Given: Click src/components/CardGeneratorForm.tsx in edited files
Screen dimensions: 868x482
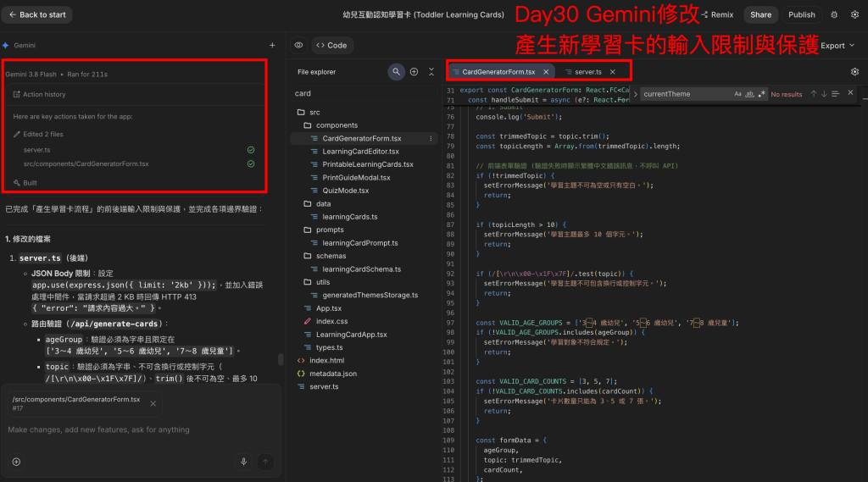Looking at the screenshot, I should click(x=86, y=163).
